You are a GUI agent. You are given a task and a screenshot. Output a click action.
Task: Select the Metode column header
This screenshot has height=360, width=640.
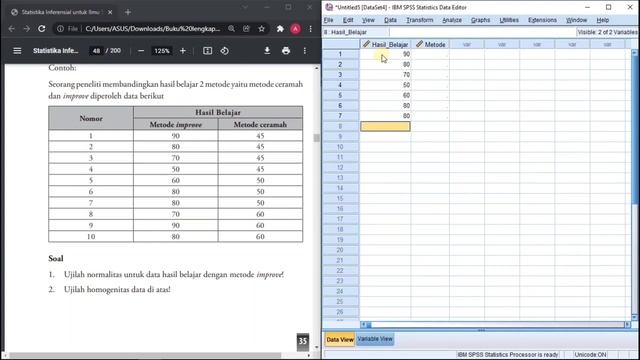tap(430, 44)
